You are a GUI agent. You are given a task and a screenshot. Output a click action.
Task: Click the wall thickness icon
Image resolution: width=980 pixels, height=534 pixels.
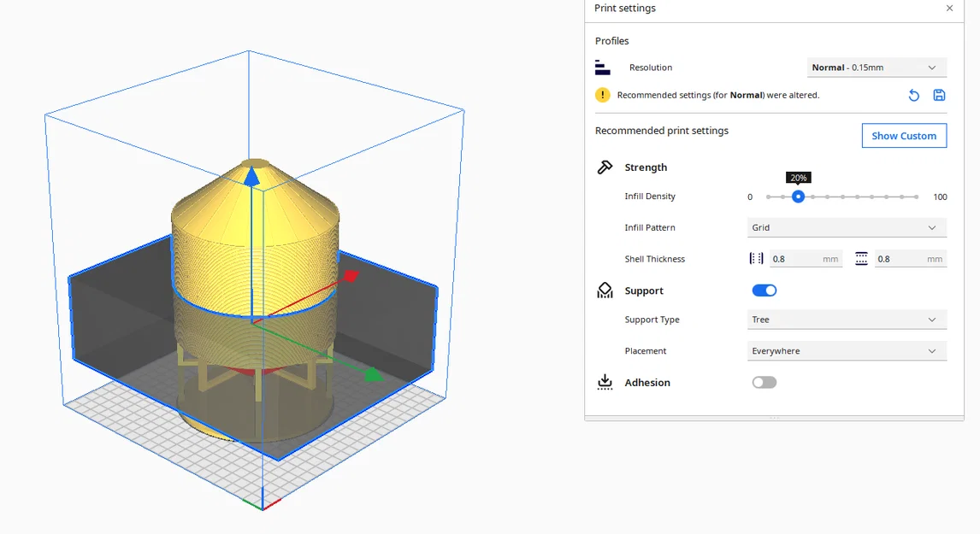(756, 259)
